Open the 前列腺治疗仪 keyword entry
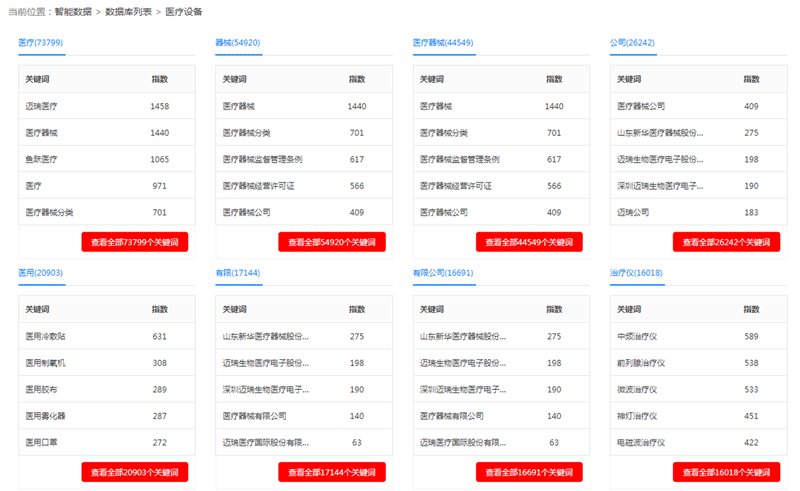The height and width of the screenshot is (491, 800). [x=641, y=362]
